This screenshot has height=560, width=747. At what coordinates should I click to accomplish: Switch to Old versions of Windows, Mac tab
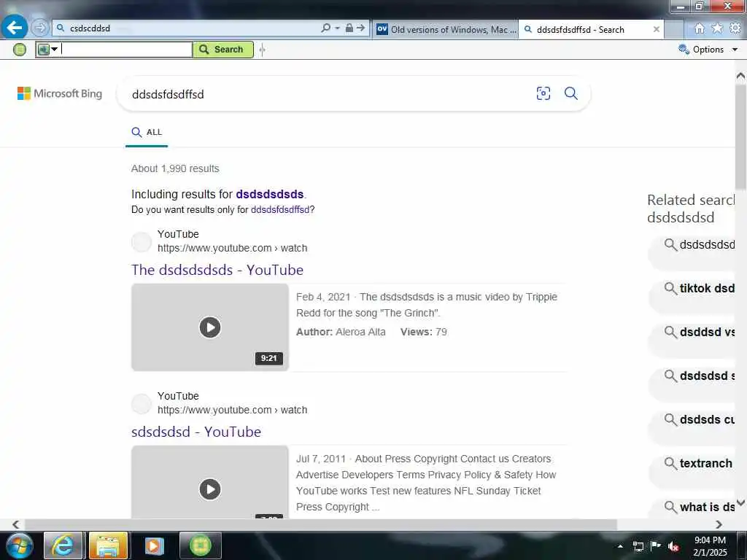click(x=446, y=29)
